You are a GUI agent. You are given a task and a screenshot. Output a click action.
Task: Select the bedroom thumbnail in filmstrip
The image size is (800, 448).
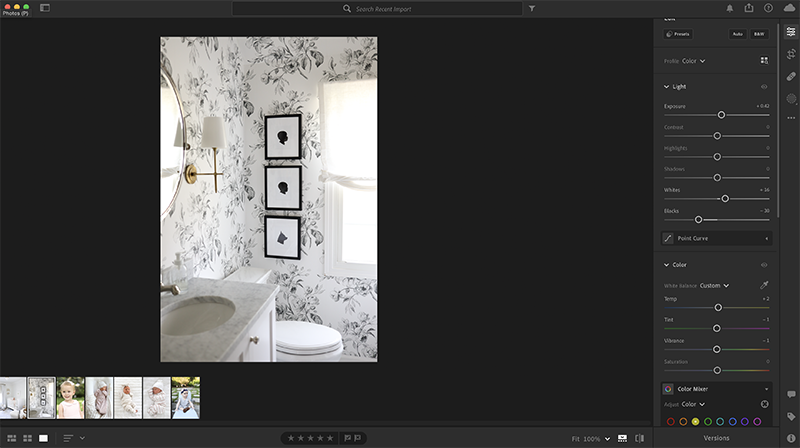[x=13, y=398]
